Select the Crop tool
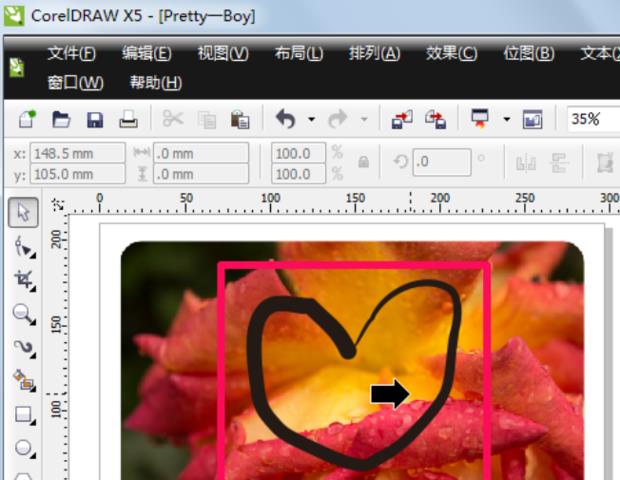The image size is (620, 480). [x=24, y=280]
